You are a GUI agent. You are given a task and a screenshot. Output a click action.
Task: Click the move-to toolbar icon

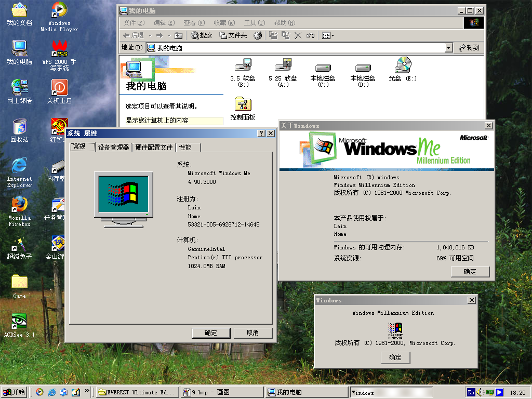click(273, 35)
